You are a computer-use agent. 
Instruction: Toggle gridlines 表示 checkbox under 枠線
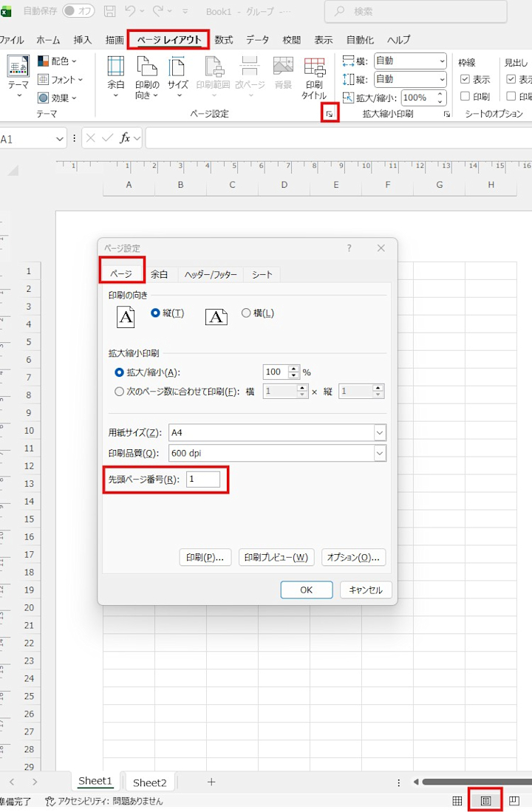pos(465,79)
